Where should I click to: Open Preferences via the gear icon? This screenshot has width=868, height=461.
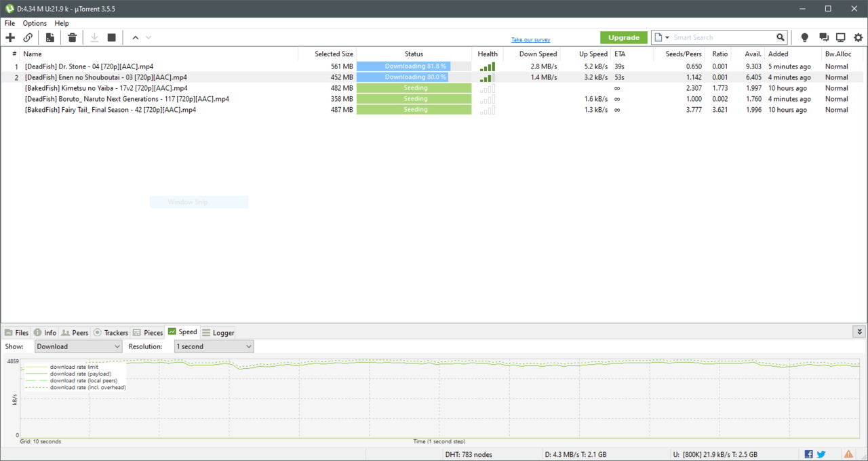pyautogui.click(x=858, y=38)
